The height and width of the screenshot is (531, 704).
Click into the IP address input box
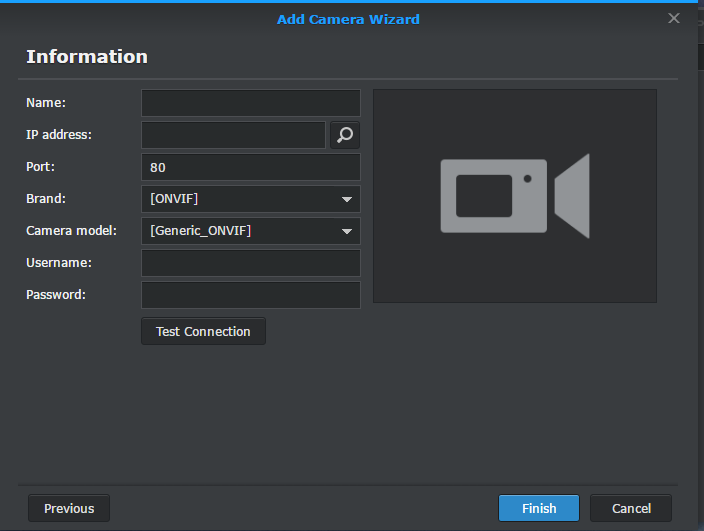click(233, 135)
